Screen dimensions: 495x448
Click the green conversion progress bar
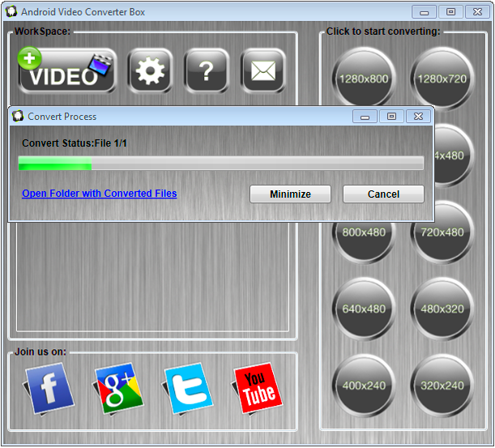click(x=221, y=163)
